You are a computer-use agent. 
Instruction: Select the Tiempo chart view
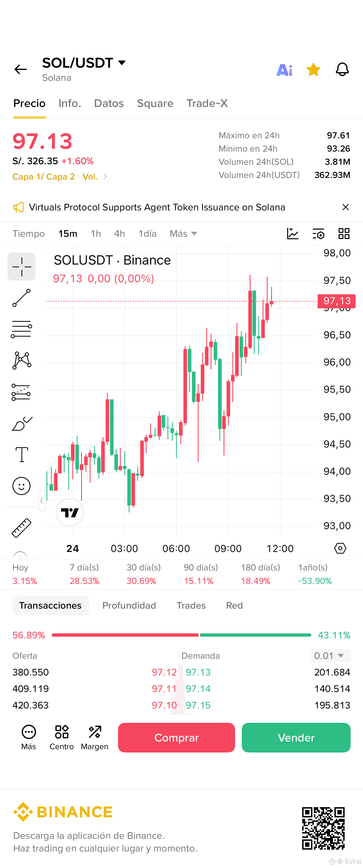tap(29, 234)
